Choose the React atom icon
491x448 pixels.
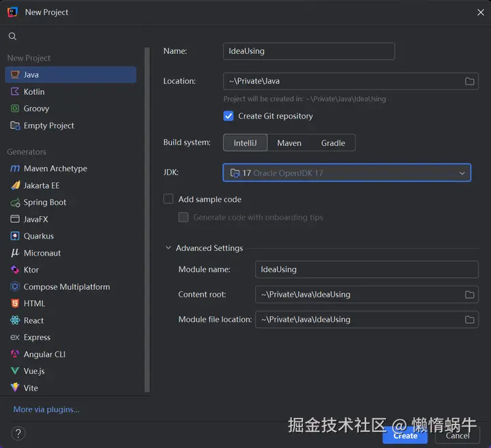pos(15,320)
